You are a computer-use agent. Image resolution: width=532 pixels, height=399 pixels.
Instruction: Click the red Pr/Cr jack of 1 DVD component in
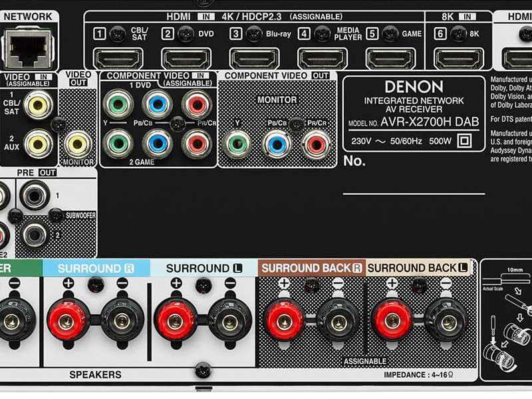point(197,104)
